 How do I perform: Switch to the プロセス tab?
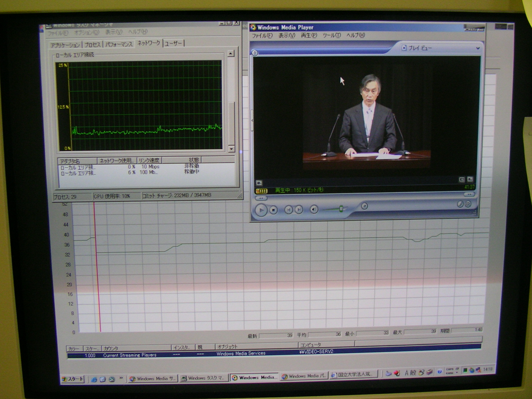pos(92,45)
